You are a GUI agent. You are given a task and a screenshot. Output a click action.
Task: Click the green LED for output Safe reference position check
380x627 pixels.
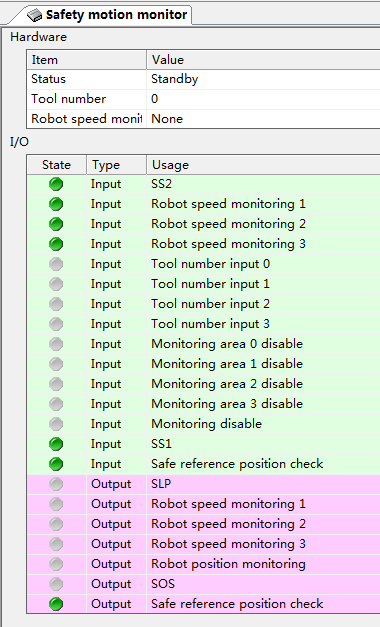[x=56, y=604]
